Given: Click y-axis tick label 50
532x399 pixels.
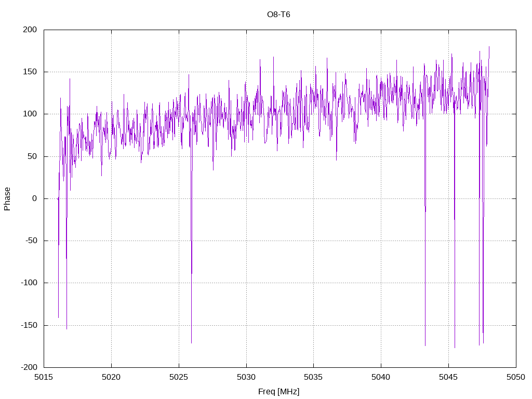Looking at the screenshot, I should point(32,156).
